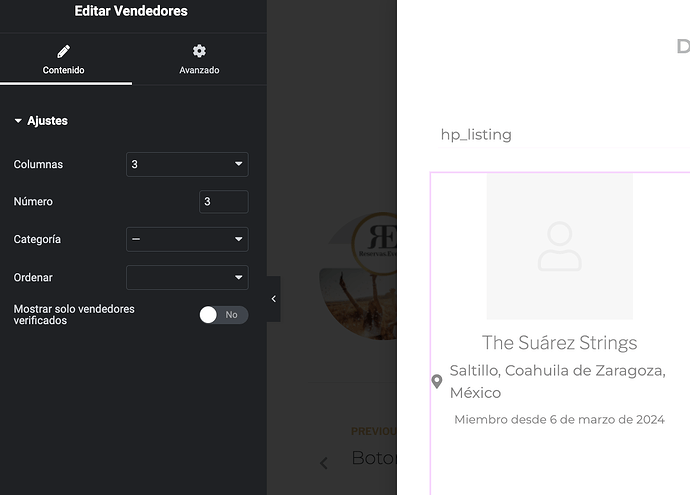Open The Suárez Strings vendor link
The image size is (690, 495).
click(559, 342)
